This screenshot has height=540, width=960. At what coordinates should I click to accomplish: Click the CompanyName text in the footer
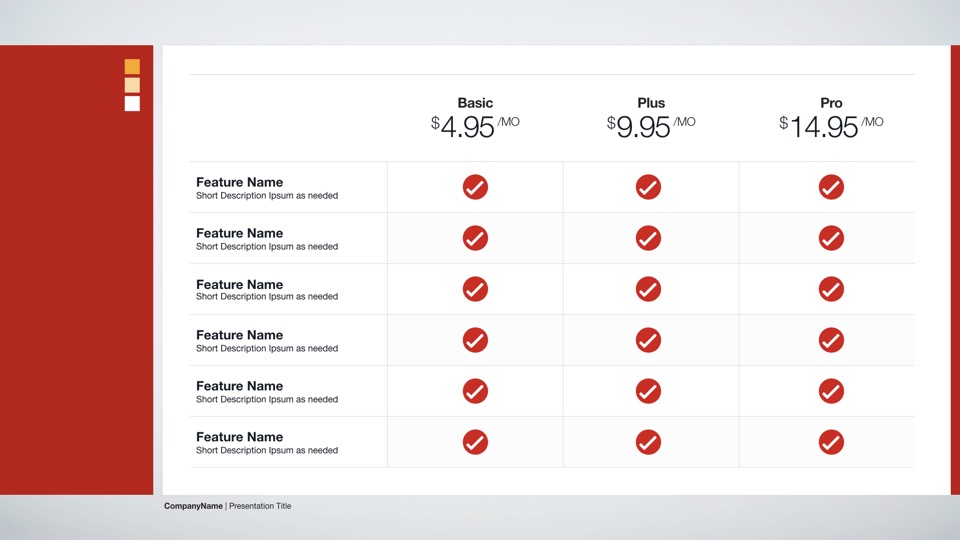click(193, 506)
